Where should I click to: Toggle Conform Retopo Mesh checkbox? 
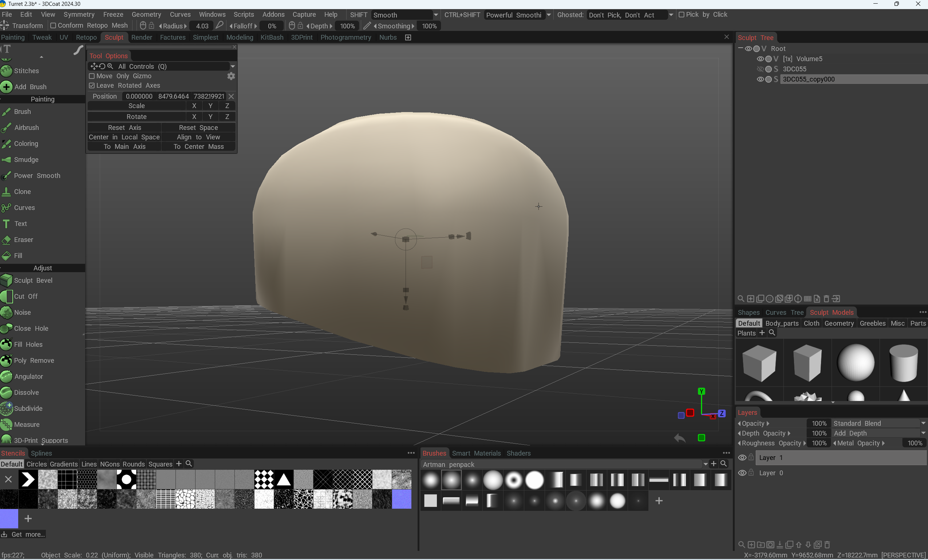[x=53, y=25]
